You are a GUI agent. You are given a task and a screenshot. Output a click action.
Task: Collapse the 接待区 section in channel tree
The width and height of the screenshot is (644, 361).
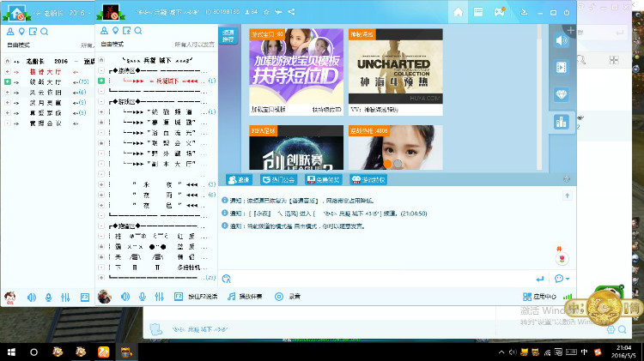[x=101, y=70]
